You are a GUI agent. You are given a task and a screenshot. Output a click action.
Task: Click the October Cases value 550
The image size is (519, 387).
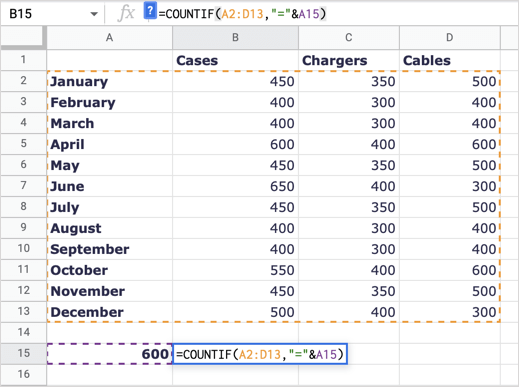(235, 270)
